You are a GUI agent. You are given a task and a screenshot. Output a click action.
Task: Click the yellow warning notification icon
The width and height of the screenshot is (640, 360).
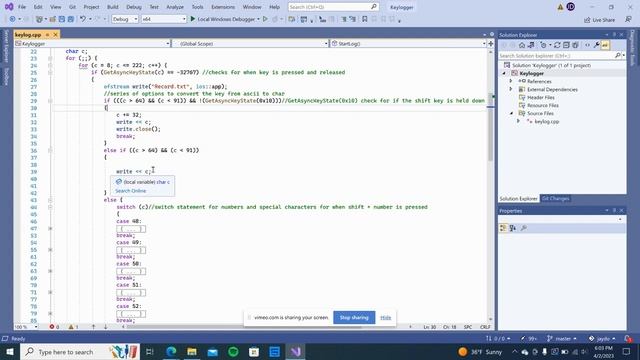pos(560,7)
